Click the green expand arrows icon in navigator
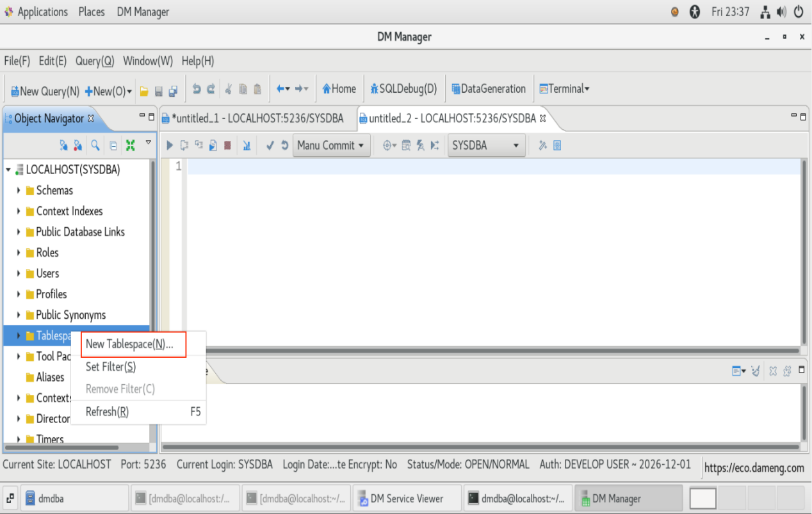The image size is (812, 514). coord(130,145)
